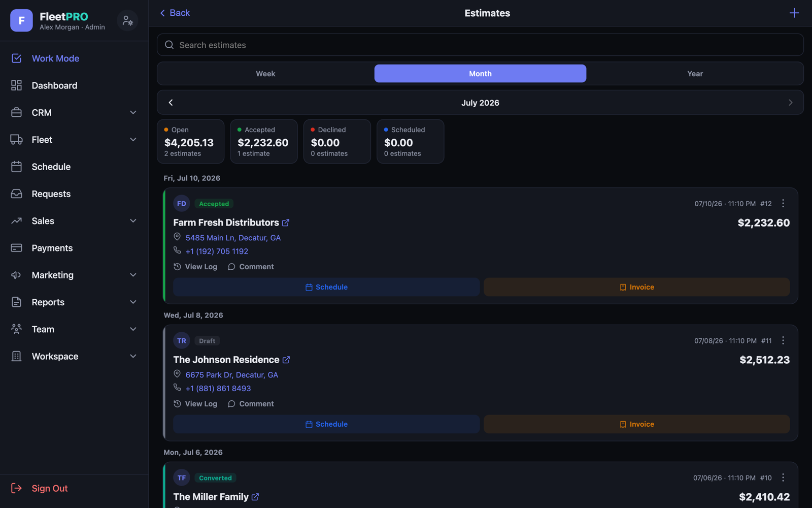The width and height of the screenshot is (812, 508).
Task: Filter by Open estimates card
Action: point(190,141)
